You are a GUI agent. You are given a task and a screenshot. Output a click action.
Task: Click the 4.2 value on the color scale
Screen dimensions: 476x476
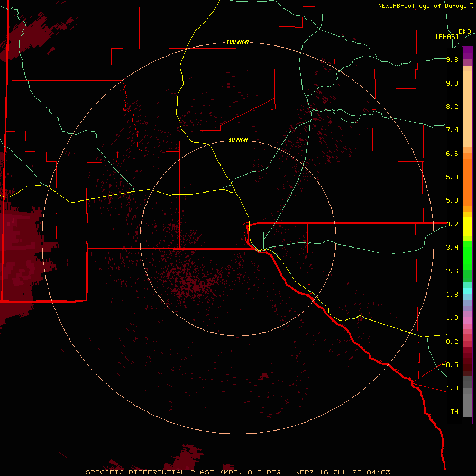tap(452, 224)
